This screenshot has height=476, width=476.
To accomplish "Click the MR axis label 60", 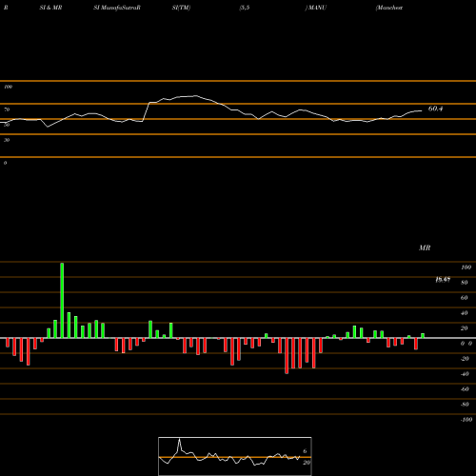I will point(465,298).
